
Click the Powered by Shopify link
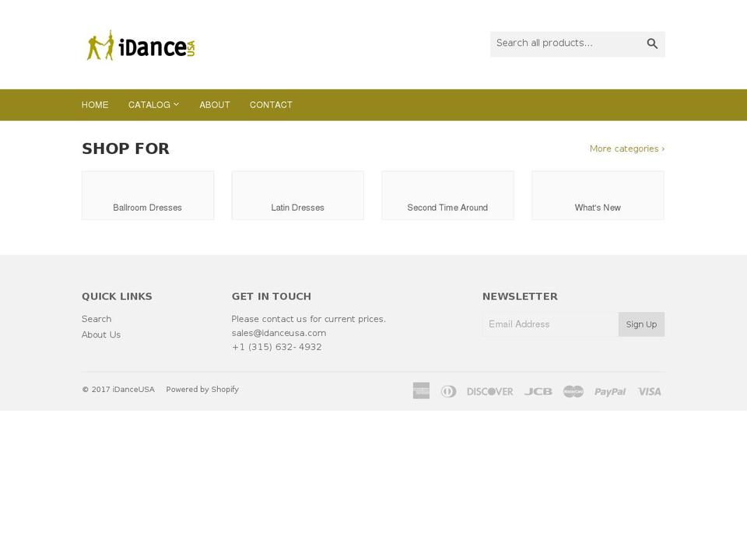pyautogui.click(x=202, y=390)
